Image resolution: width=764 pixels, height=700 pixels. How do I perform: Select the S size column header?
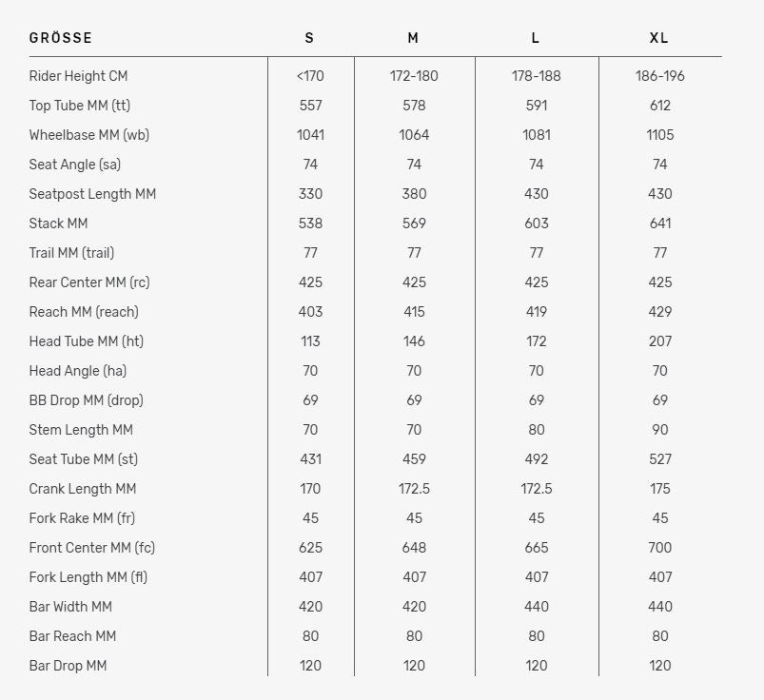[309, 38]
